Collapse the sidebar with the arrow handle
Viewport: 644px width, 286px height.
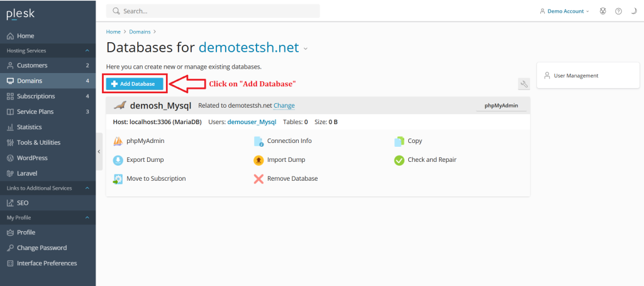point(99,151)
